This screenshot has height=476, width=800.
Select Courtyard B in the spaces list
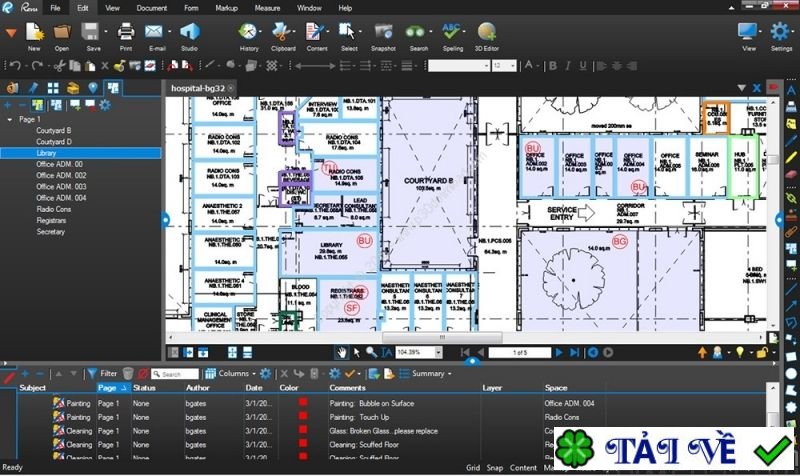54,130
